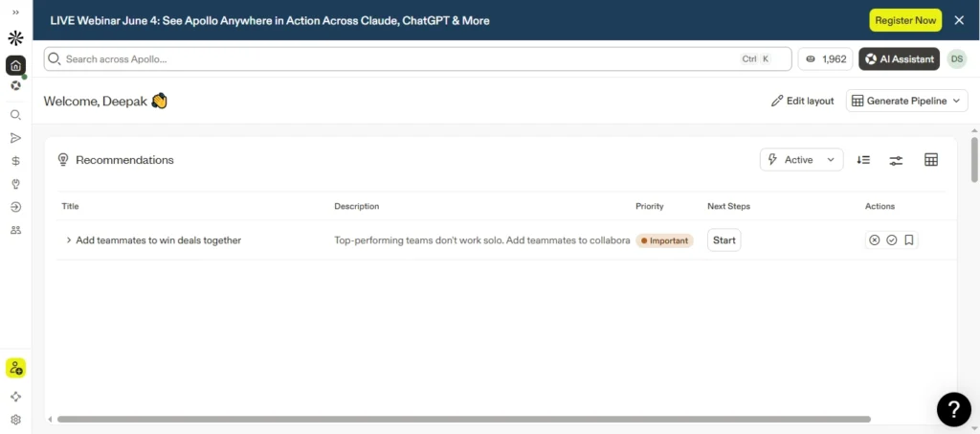
Task: Open the diamond nodes icon in sidebar
Action: tap(15, 397)
